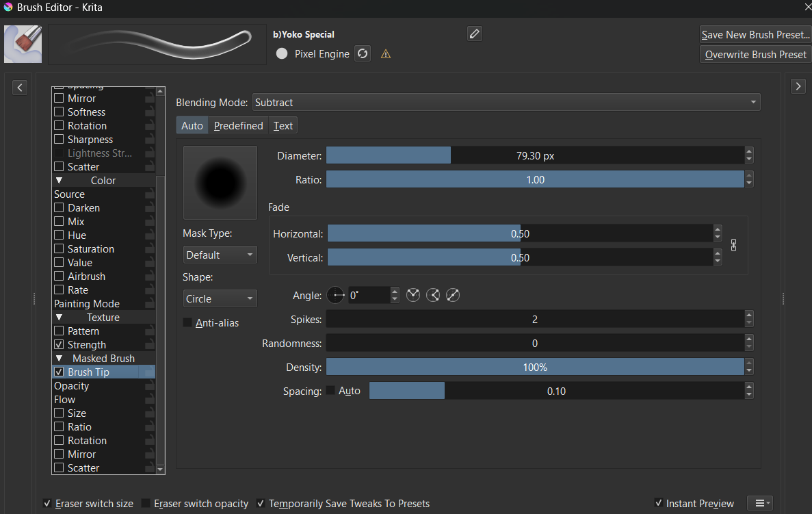812x514 pixels.
Task: Click the Diameter slider bar
Action: click(x=534, y=156)
